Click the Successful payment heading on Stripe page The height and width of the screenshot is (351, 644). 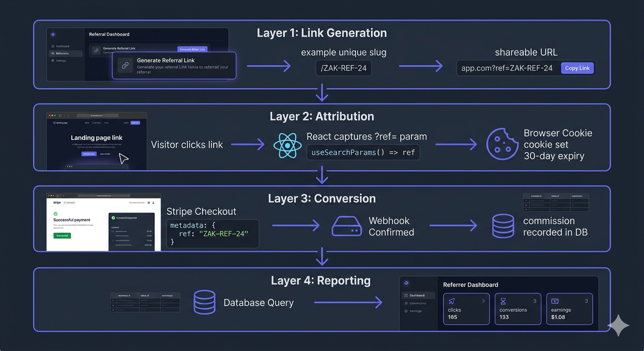72,220
